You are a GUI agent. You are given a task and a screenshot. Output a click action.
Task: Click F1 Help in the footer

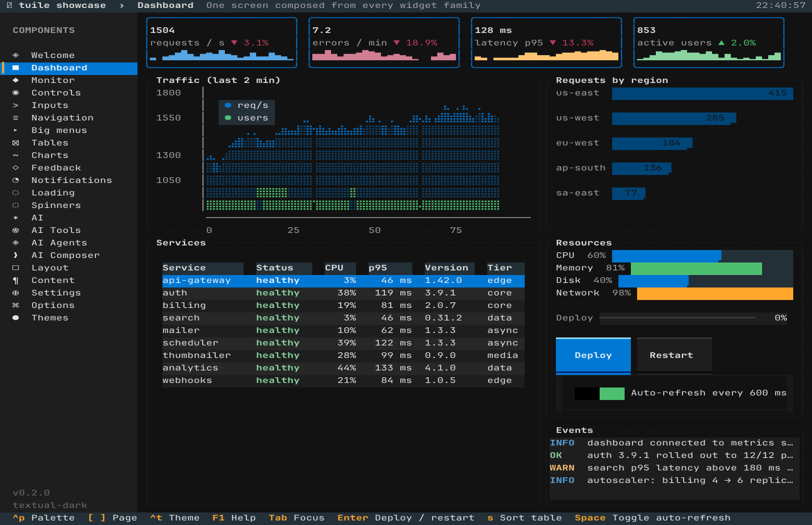(x=234, y=518)
